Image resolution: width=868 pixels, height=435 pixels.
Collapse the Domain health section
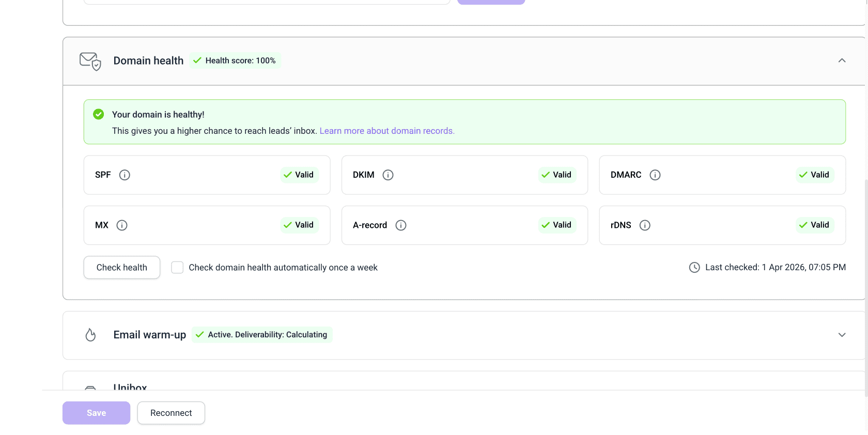coord(842,60)
